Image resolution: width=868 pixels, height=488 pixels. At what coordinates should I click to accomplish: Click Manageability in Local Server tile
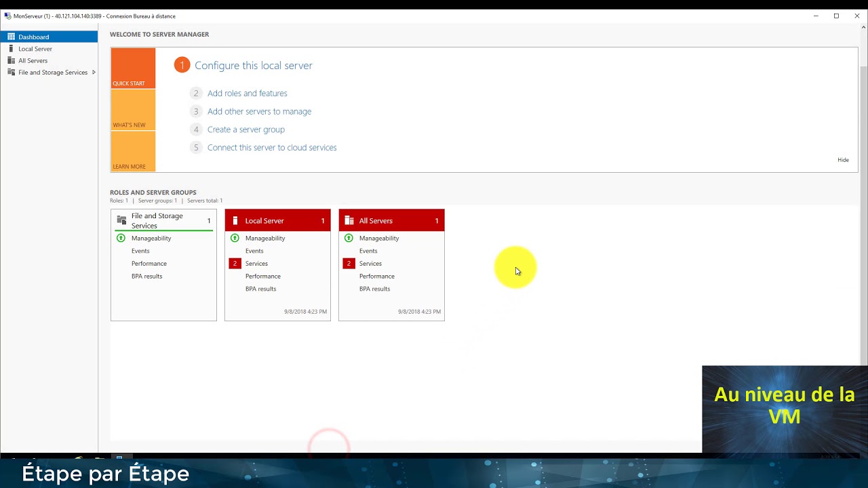click(265, 238)
